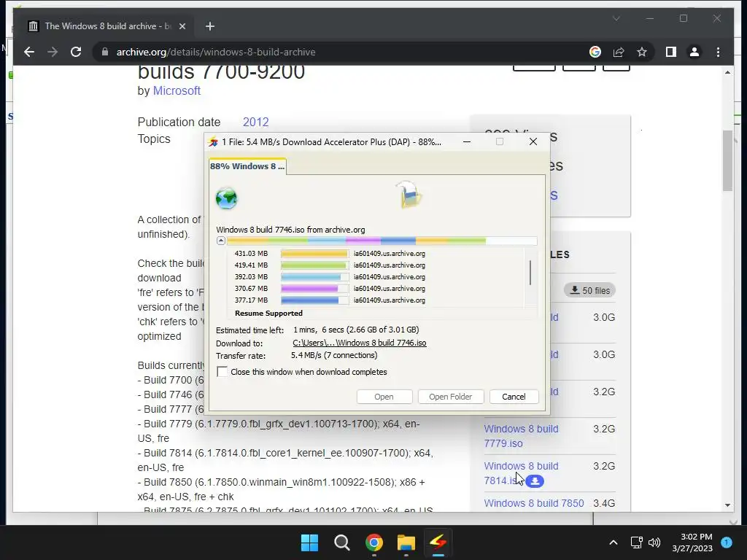The width and height of the screenshot is (747, 560).
Task: Minimize the DAP download window
Action: 467,142
